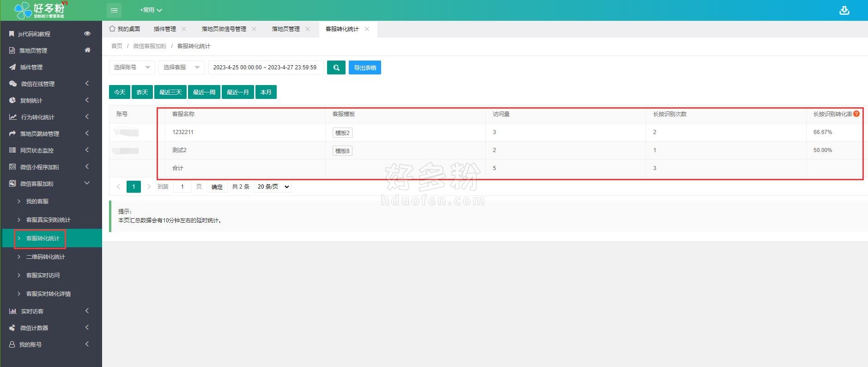Close the 客服转化统计 tab
Viewport: 868px width, 367px height.
367,29
